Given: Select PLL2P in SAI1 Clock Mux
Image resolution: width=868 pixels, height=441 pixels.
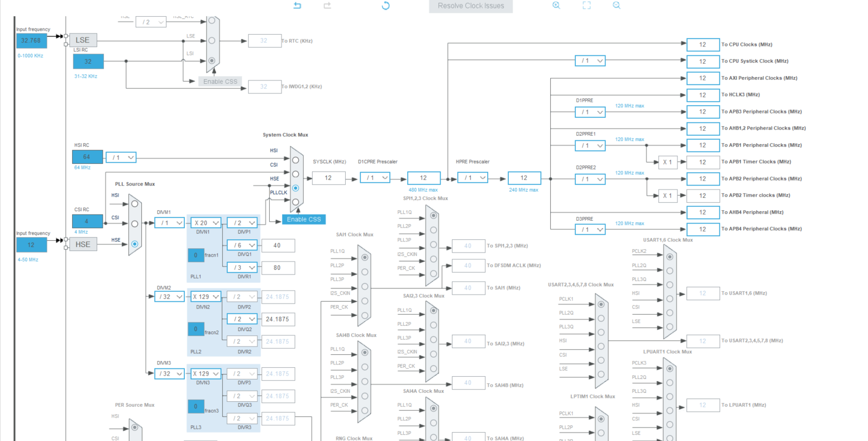Looking at the screenshot, I should click(x=365, y=272).
